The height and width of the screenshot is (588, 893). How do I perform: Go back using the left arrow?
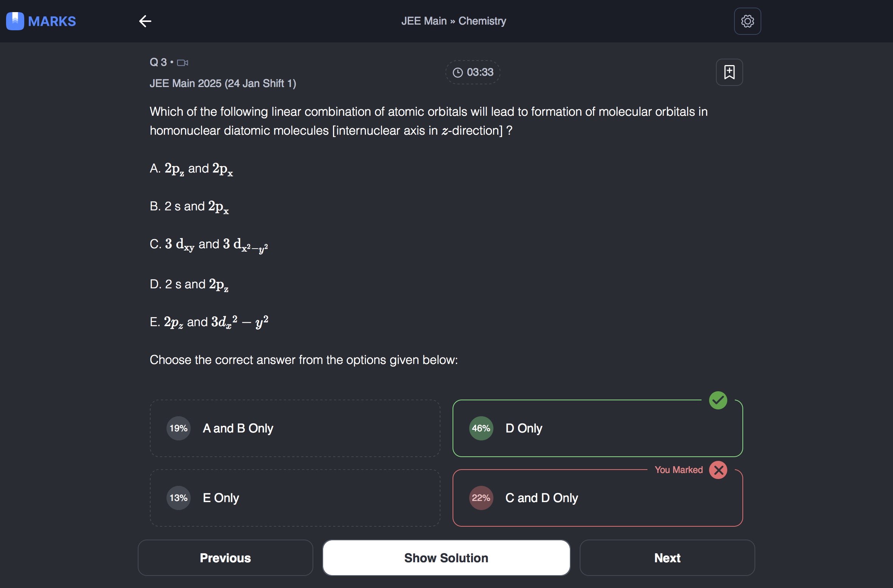(x=145, y=21)
